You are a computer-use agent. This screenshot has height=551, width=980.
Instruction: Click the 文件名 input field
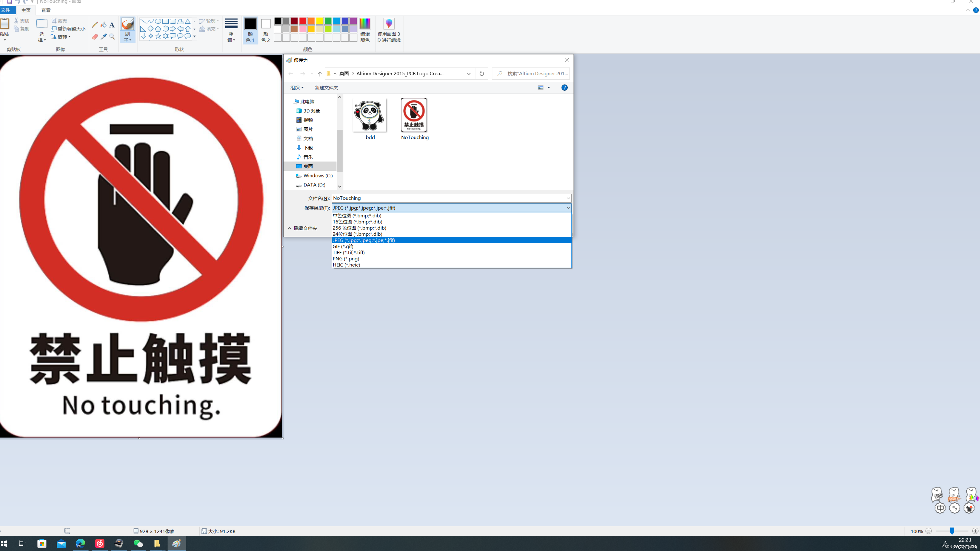point(452,198)
